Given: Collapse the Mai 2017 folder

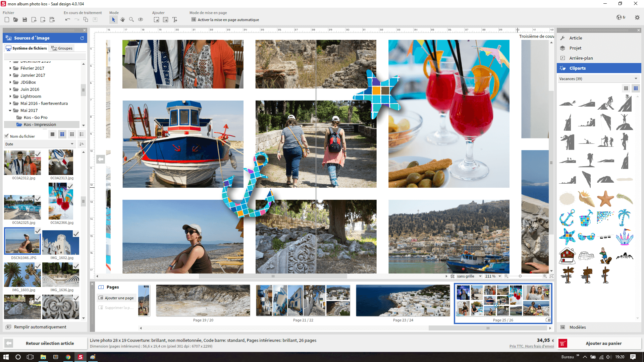Looking at the screenshot, I should 10,111.
